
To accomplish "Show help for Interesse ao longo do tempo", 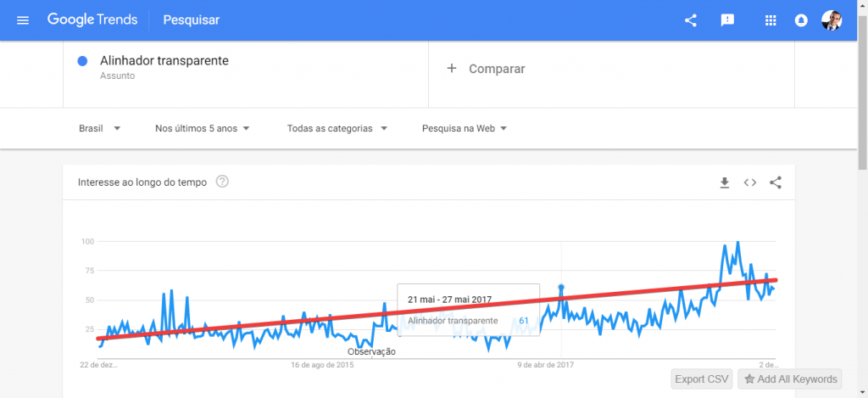I will (x=222, y=182).
